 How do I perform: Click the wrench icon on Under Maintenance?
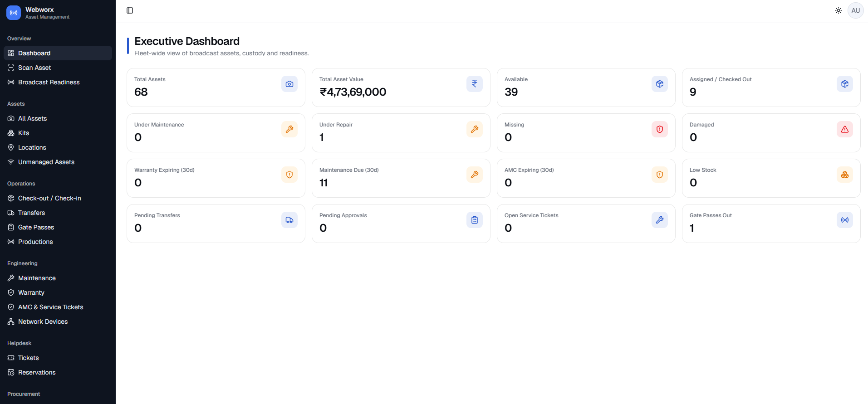[x=289, y=129]
